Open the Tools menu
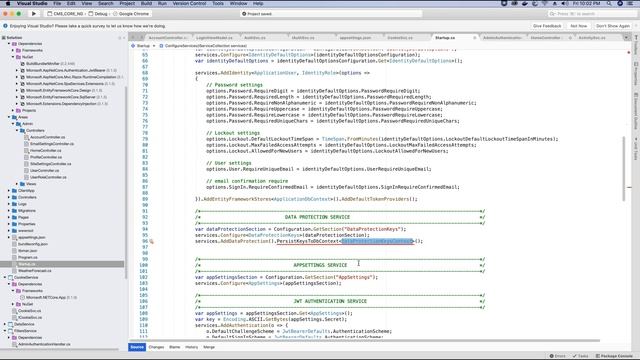 [x=218, y=3]
